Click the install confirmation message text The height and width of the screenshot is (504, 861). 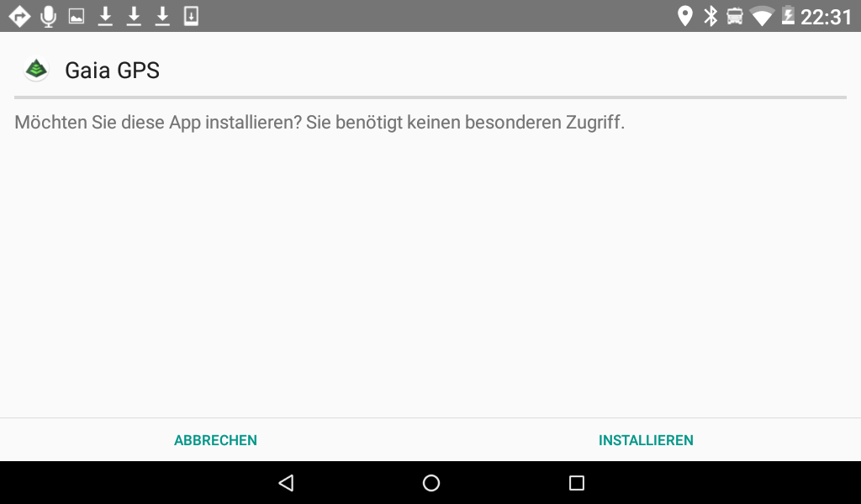point(320,123)
